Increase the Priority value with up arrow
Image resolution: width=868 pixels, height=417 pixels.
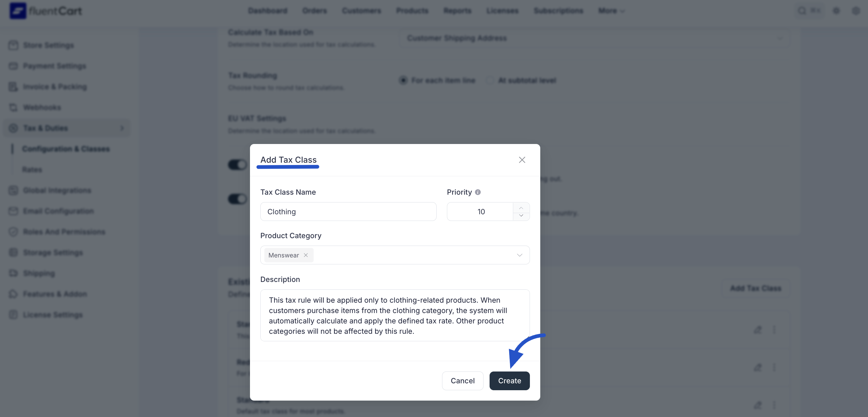tap(521, 207)
